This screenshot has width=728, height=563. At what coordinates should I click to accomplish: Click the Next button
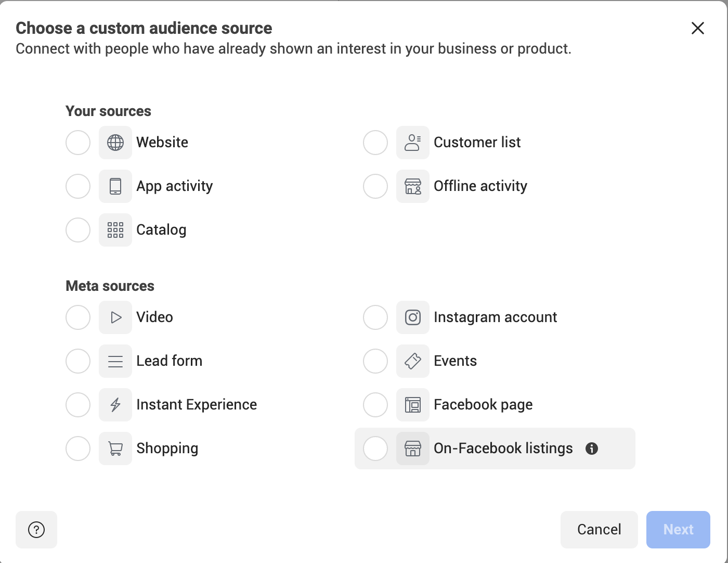click(x=678, y=530)
